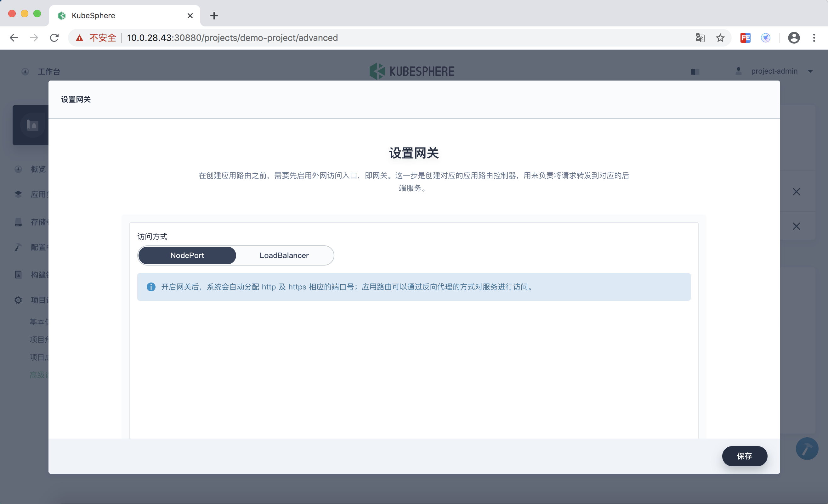This screenshot has height=504, width=828.
Task: Click the browser reload button
Action: (x=54, y=38)
